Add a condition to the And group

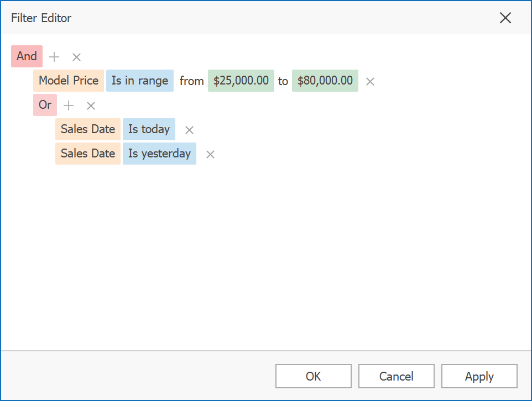point(54,57)
